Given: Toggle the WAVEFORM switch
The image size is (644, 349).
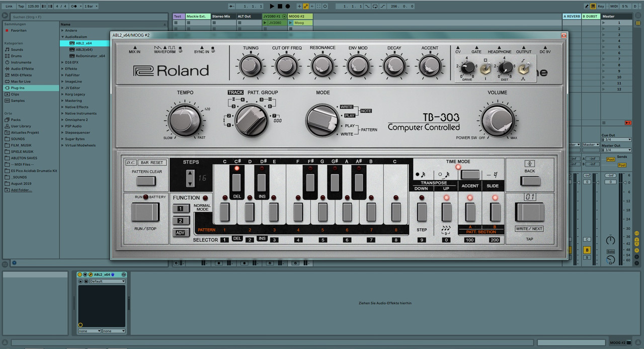Looking at the screenshot, I should click(181, 49).
